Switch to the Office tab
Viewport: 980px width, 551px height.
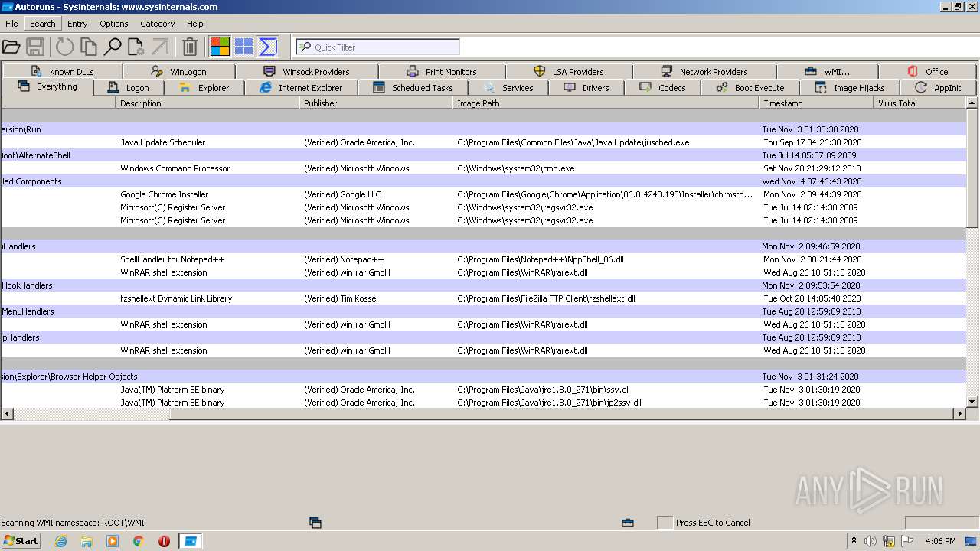point(928,71)
